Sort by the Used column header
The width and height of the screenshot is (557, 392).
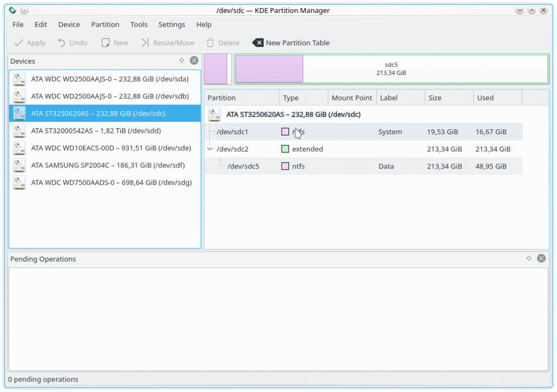pos(498,98)
